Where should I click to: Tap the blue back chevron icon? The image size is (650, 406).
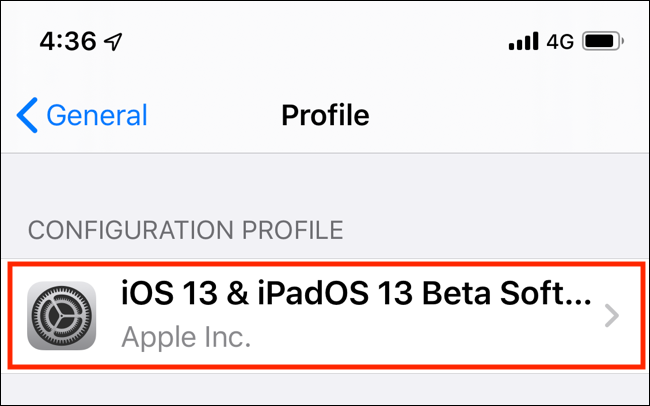tap(27, 115)
